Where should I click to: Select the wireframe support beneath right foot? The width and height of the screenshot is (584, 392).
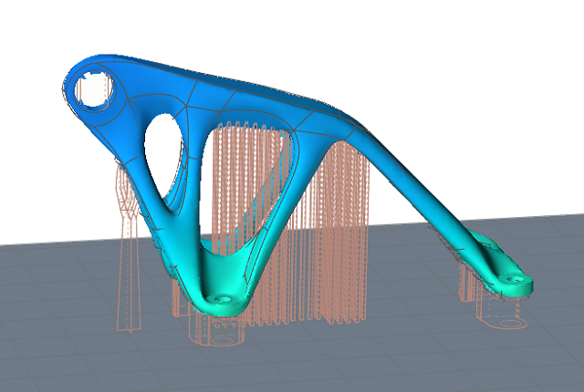click(497, 310)
